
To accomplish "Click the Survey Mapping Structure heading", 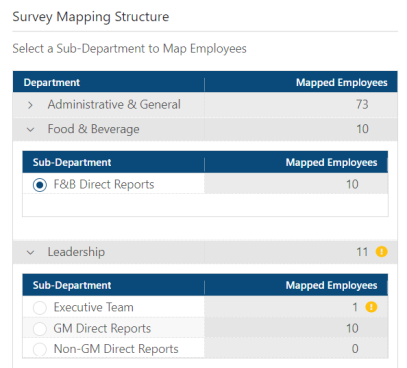I will pyautogui.click(x=91, y=17).
